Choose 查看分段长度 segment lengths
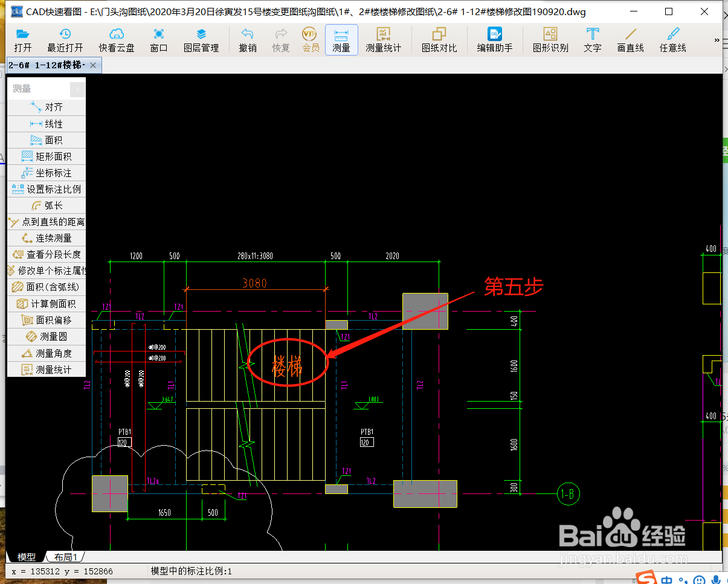Viewport: 728px width, 584px height. [47, 254]
